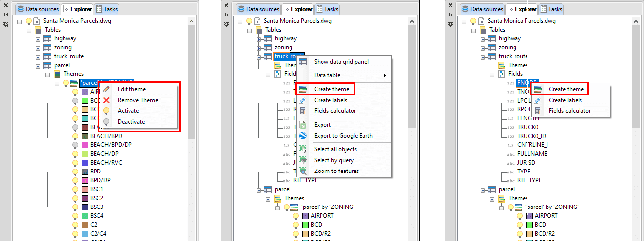Click the pencil icon beside Edit theme

coord(106,89)
